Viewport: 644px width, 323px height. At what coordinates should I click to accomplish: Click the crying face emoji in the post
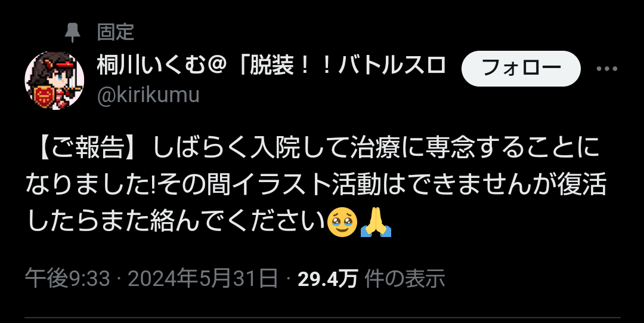pyautogui.click(x=342, y=222)
